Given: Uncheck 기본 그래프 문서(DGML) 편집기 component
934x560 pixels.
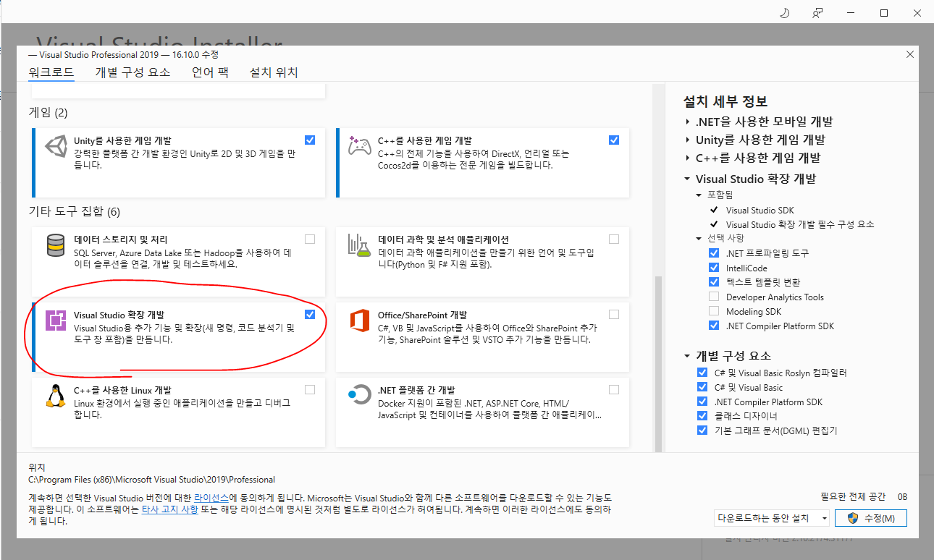Looking at the screenshot, I should [x=702, y=430].
